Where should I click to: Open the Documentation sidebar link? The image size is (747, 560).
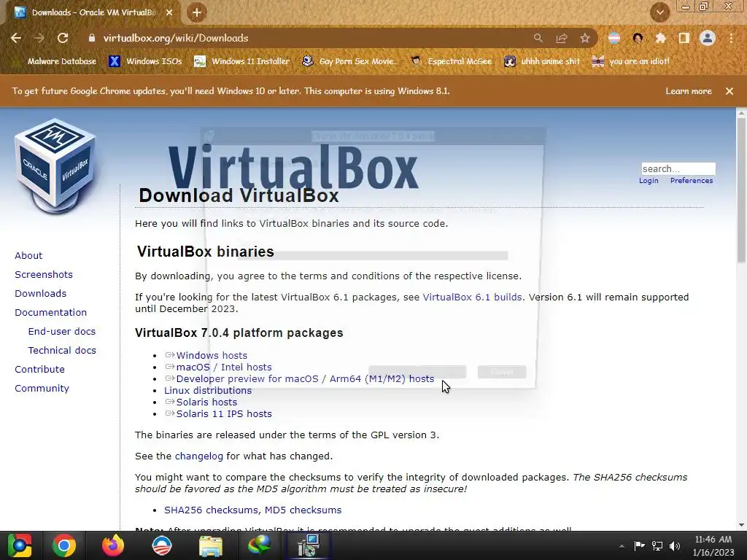pyautogui.click(x=50, y=312)
